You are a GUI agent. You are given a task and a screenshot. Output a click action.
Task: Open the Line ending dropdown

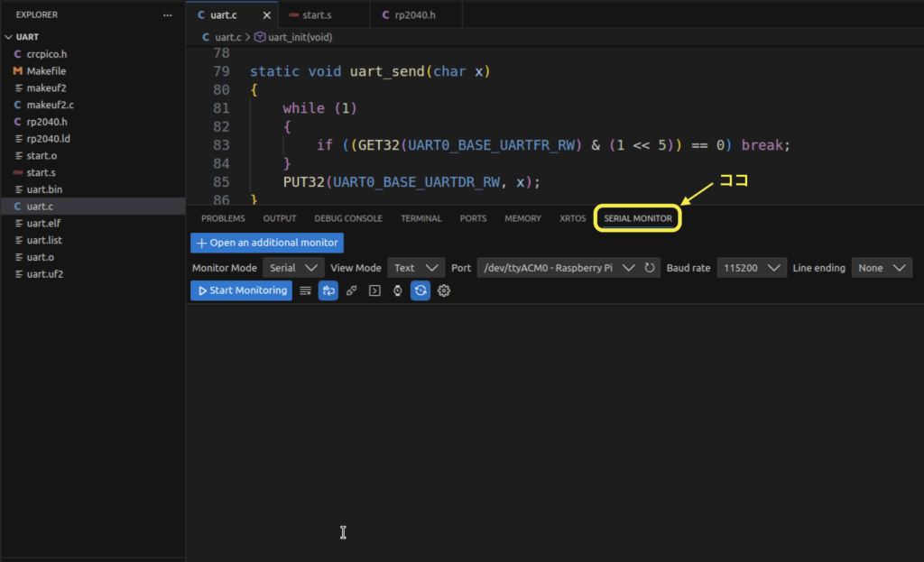pos(881,268)
